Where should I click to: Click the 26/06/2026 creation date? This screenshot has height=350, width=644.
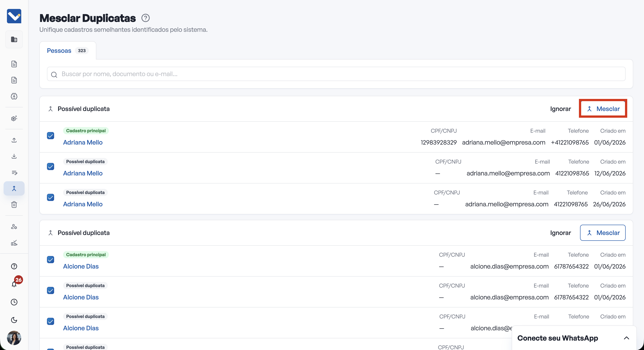click(x=609, y=204)
